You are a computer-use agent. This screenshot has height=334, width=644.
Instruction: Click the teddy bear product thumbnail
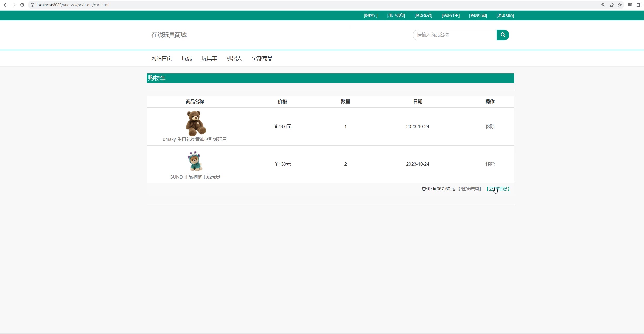(195, 123)
